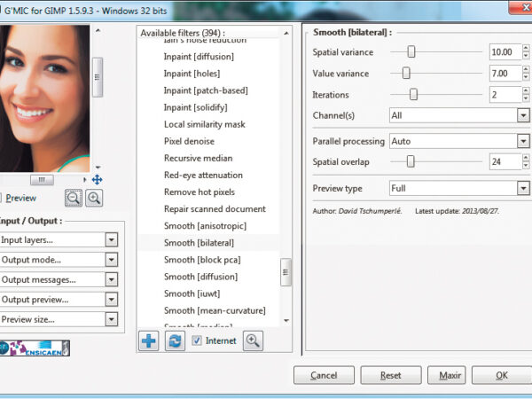Click the Iterations value up stepper arrow
Screen dimensions: 532x399
point(525,91)
